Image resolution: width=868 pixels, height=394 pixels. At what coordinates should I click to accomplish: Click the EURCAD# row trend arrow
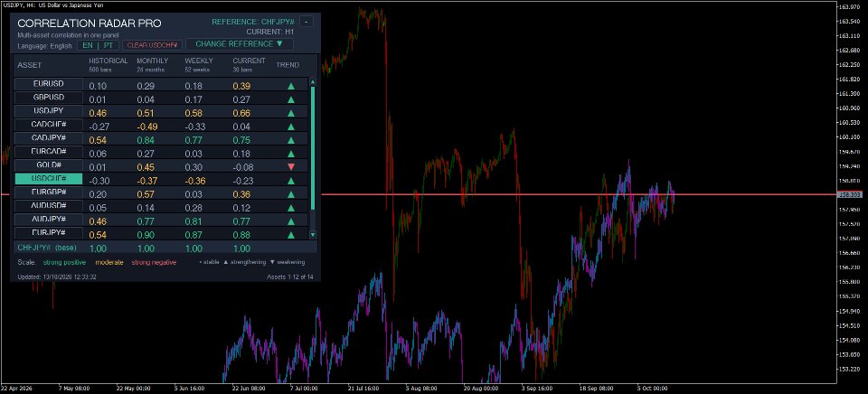290,154
